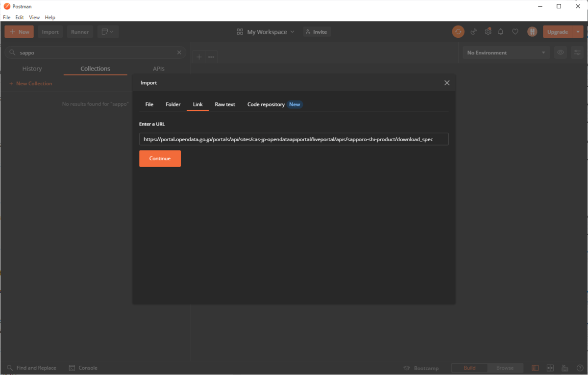The width and height of the screenshot is (588, 375).
Task: Click the New button in toolbar
Action: coord(19,32)
